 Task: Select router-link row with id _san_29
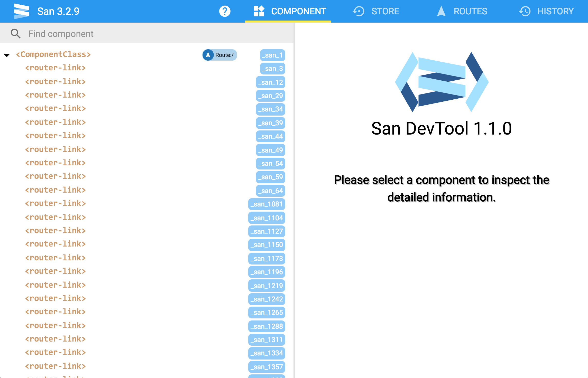click(146, 95)
